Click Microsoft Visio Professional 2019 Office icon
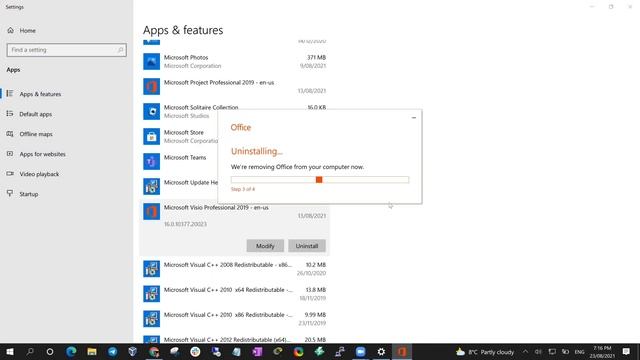The image size is (640, 360). coord(151,211)
